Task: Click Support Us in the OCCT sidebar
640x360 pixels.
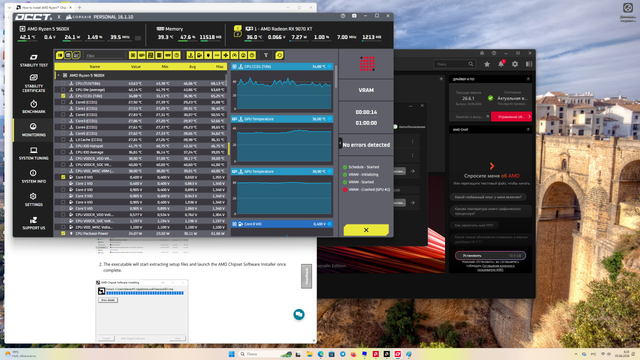Action: (33, 223)
